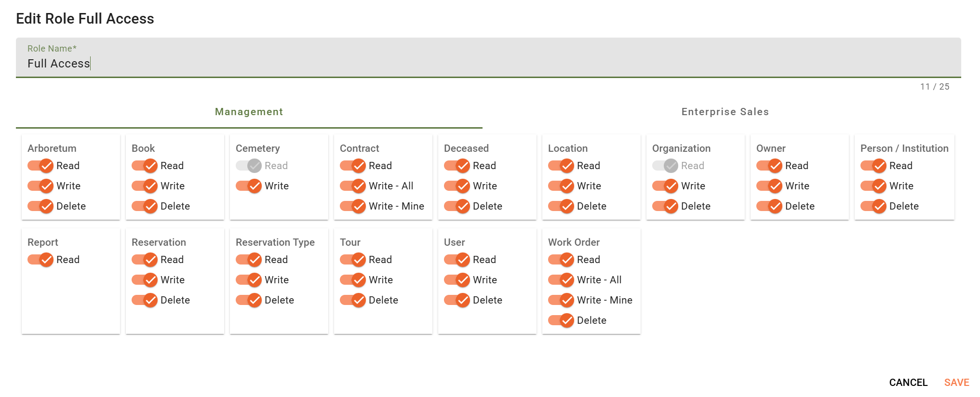Disable Work Order Write - Mine
This screenshot has width=980, height=397.
[x=562, y=300]
